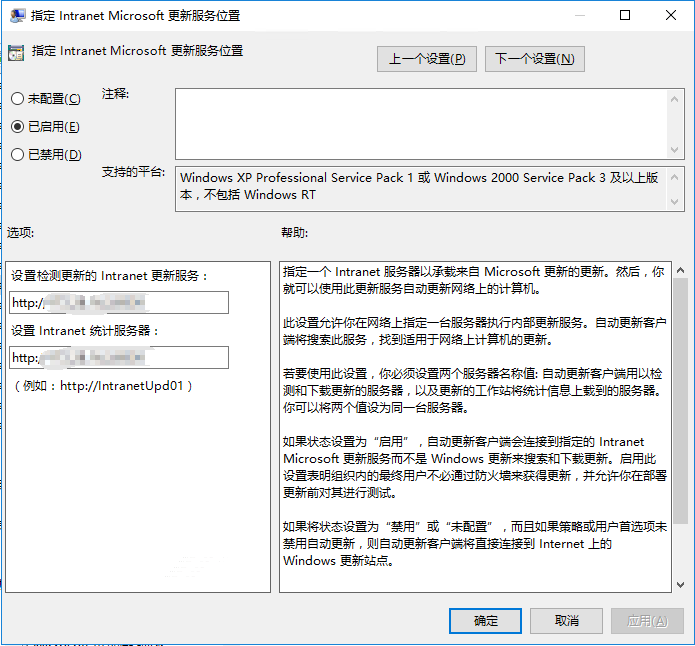The height and width of the screenshot is (646, 695).
Task: Click help paragraph starting 指定一个 Intranet 服务器
Action: pos(473,280)
